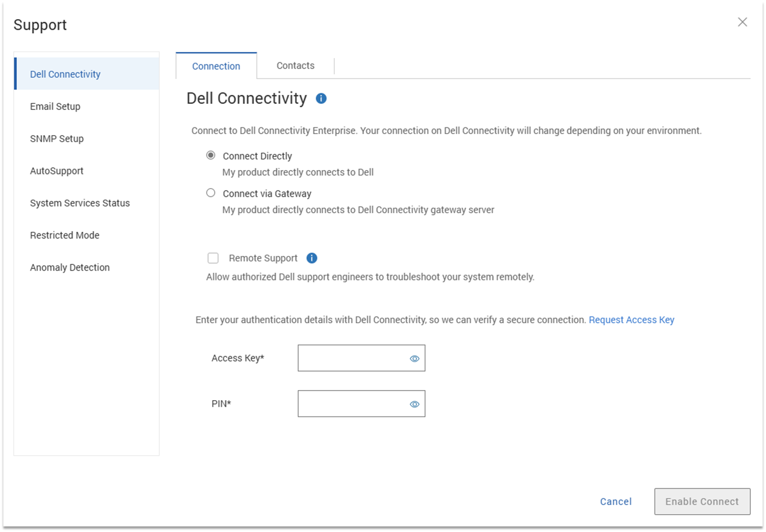Screen dimensions: 766x532
Task: Select AutoSupport from the sidebar
Action: (57, 171)
